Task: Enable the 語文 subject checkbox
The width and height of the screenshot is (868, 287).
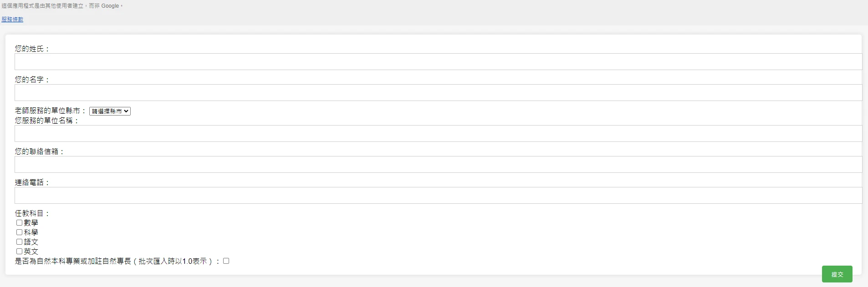Action: 20,242
